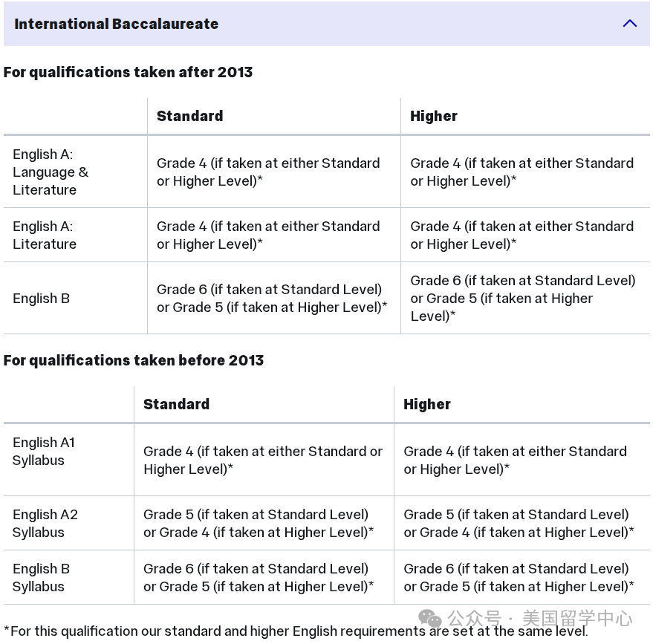The image size is (653, 644).
Task: Click the Standard column header in after-2013 table
Action: click(x=190, y=116)
